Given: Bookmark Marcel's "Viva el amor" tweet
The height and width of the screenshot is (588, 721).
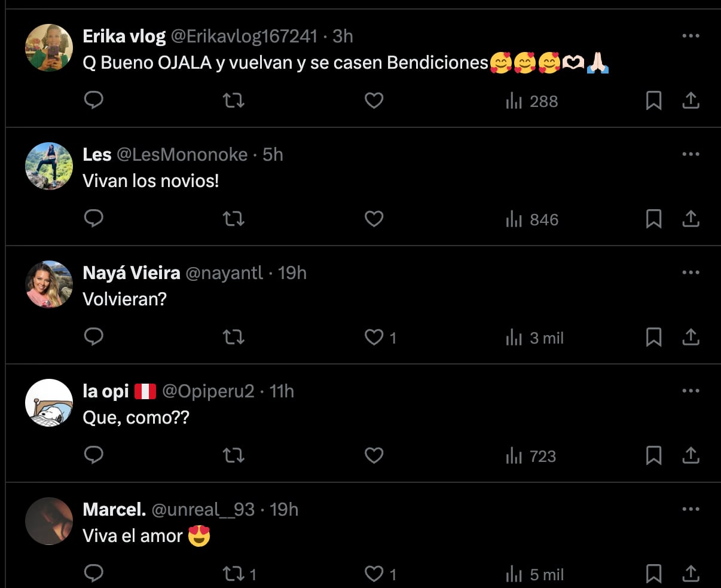Looking at the screenshot, I should [653, 574].
